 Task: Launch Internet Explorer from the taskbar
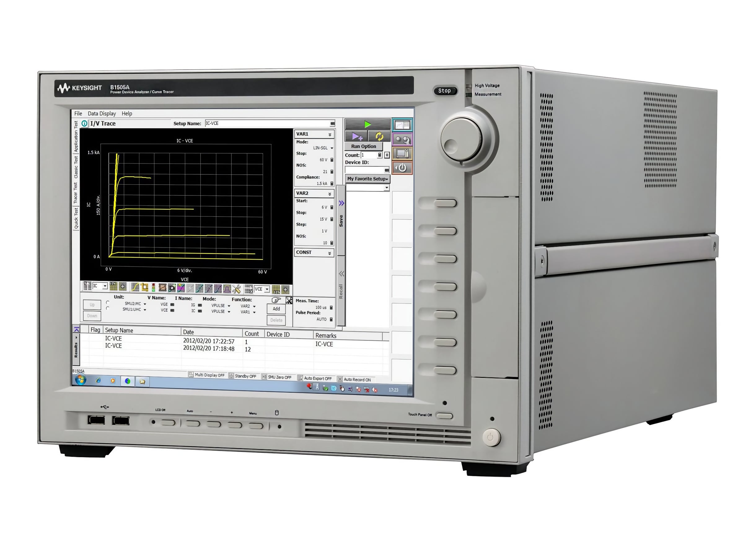click(x=98, y=380)
